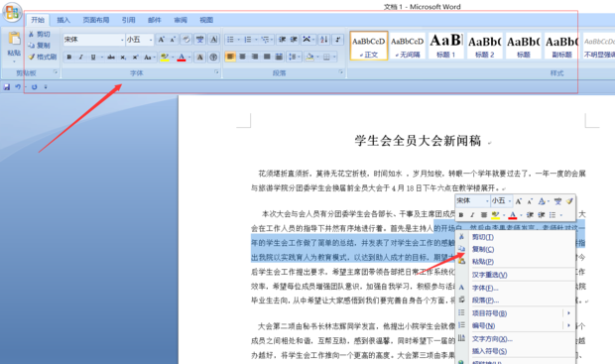
Task: Click Increase Indent on the floating mini toolbar
Action: pos(542,215)
